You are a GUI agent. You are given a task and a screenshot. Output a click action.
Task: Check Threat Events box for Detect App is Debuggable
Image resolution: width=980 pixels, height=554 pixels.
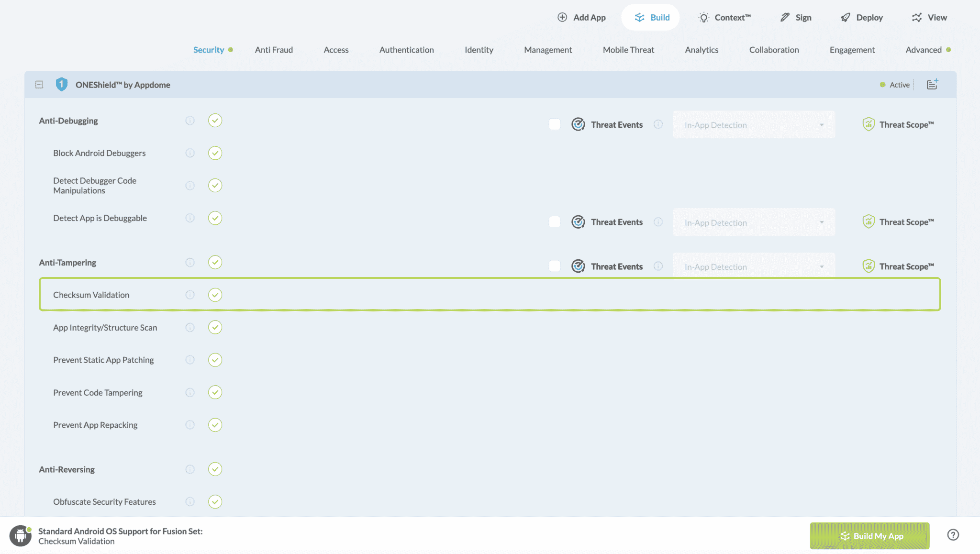click(555, 222)
